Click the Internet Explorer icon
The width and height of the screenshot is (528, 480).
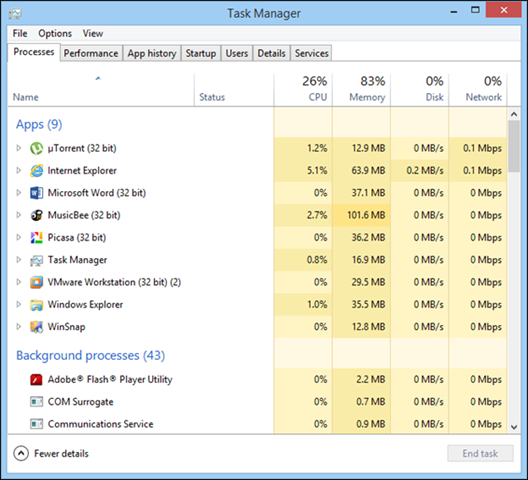36,171
